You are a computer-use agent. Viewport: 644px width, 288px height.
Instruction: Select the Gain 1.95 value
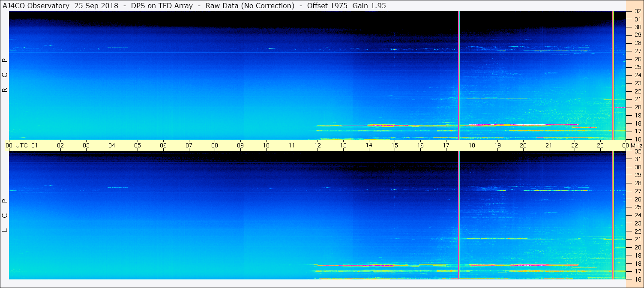coord(369,6)
